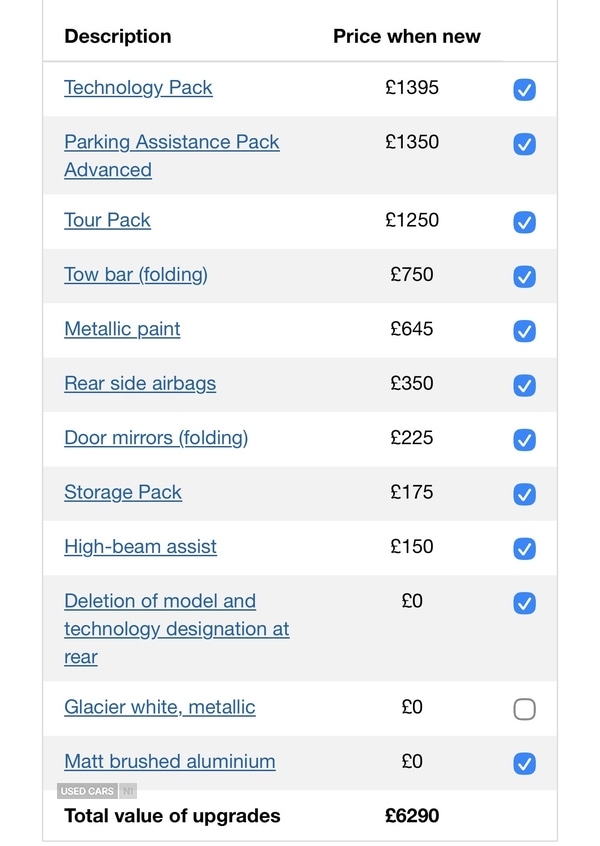Screen dimensions: 600x846
Task: Open the High-beam assist link
Action: [x=140, y=546]
